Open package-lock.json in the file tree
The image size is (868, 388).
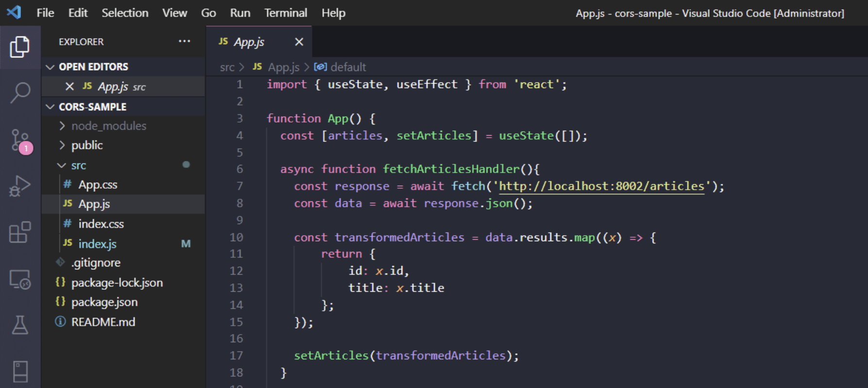[x=117, y=282]
